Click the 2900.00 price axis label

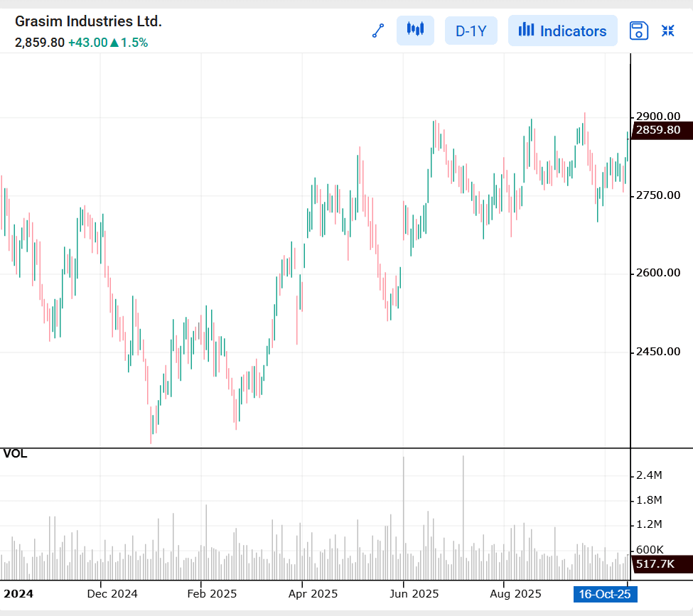(x=657, y=116)
